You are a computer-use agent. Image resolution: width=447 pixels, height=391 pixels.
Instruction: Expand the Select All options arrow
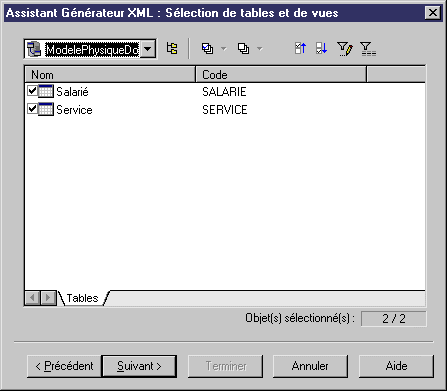[224, 49]
